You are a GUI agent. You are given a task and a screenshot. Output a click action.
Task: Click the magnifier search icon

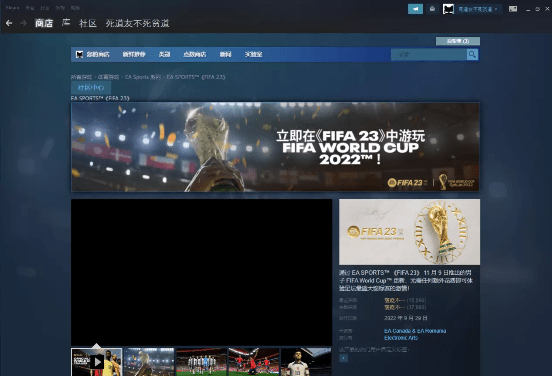coord(472,55)
